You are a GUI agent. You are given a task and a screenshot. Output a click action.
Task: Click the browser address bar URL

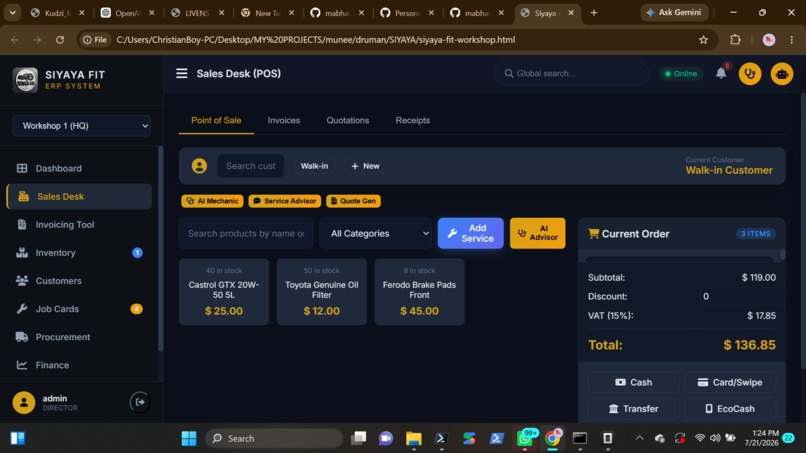(x=316, y=40)
